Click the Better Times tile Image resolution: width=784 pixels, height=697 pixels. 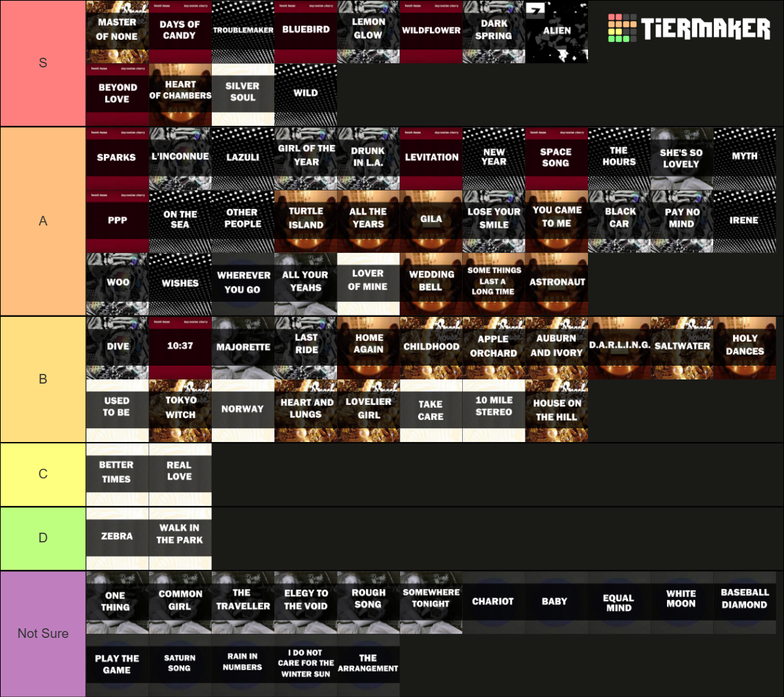(118, 475)
